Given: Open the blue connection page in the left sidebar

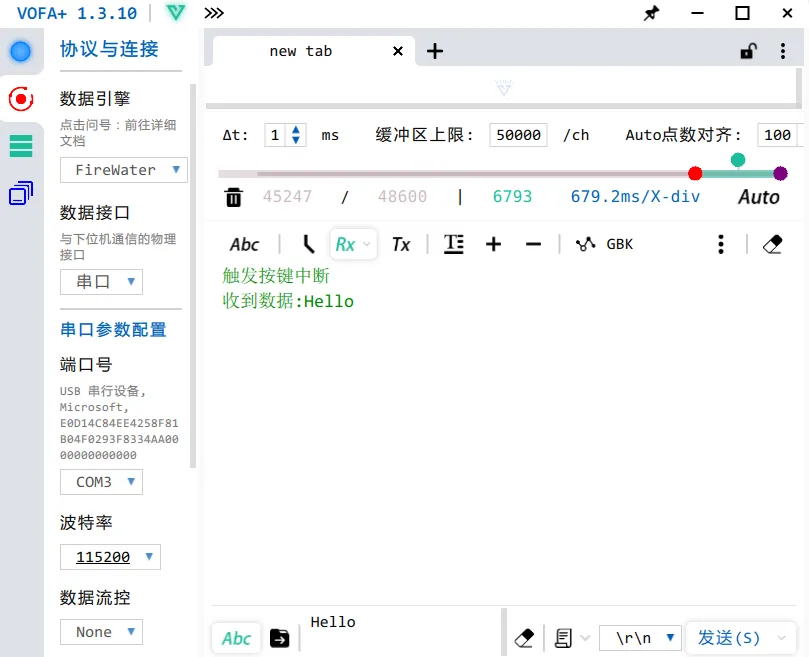Looking at the screenshot, I should point(21,51).
